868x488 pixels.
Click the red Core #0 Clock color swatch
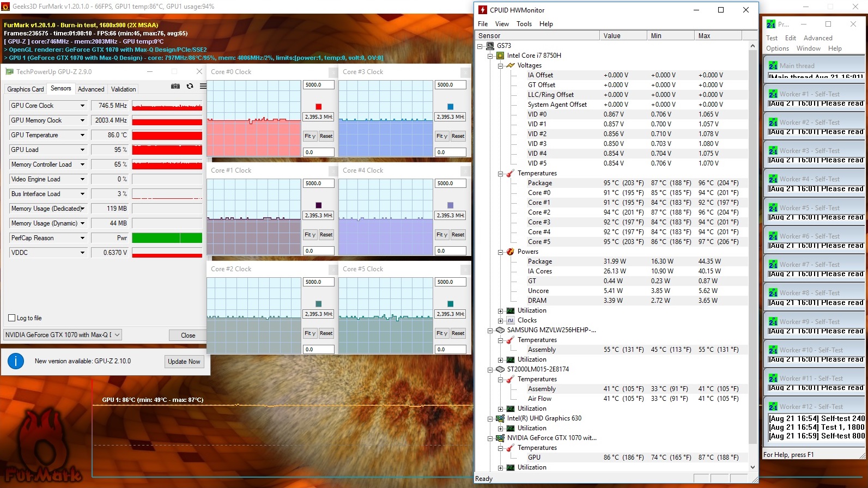click(319, 107)
